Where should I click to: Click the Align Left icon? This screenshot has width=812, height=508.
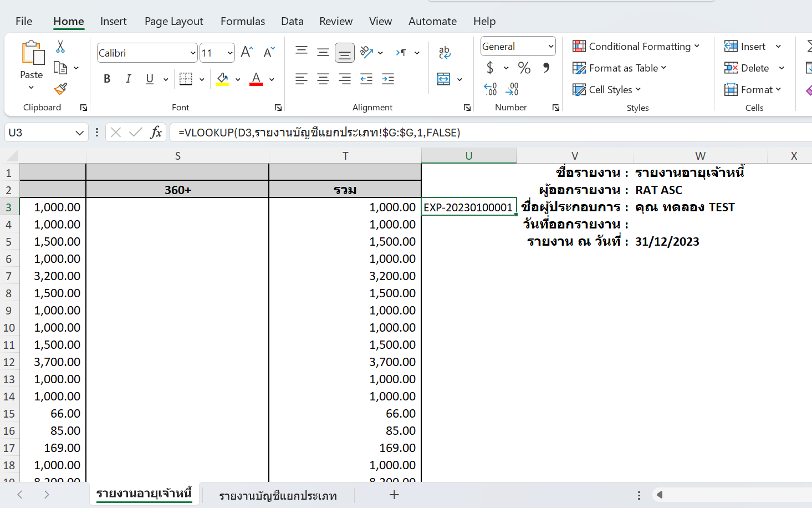coord(302,79)
